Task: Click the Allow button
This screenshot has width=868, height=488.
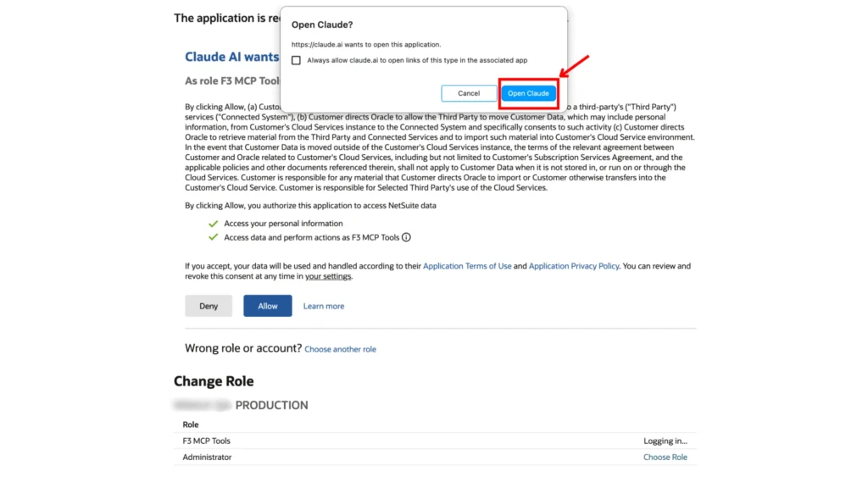Action: click(x=268, y=306)
